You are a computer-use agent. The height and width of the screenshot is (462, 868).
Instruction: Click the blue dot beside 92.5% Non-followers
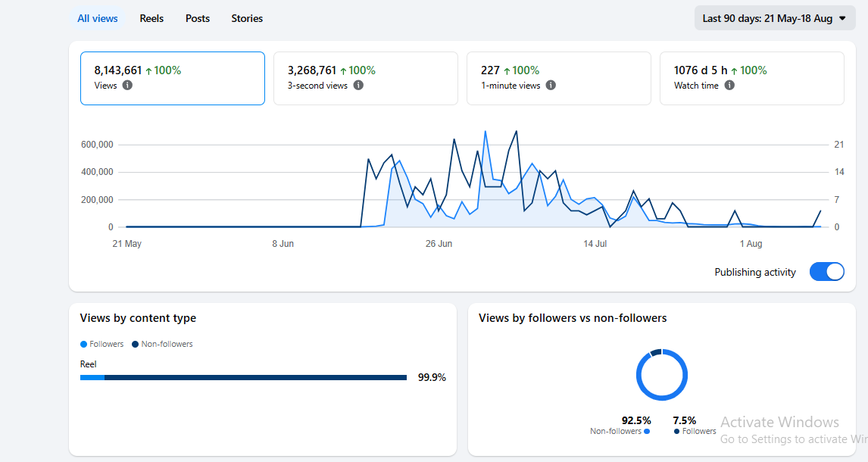[647, 431]
